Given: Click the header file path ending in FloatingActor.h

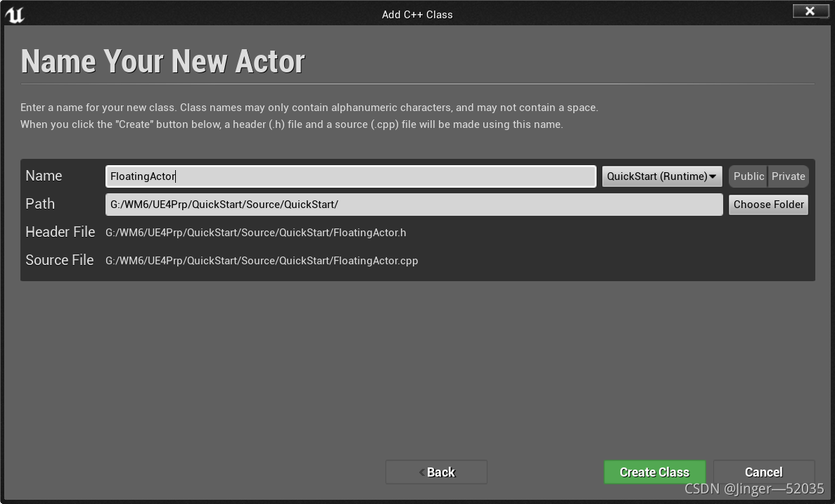Looking at the screenshot, I should [x=255, y=233].
